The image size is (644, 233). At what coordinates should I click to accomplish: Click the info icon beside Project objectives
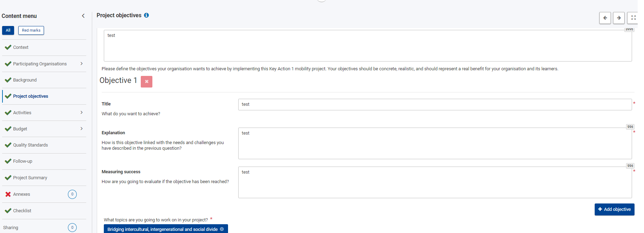(146, 15)
